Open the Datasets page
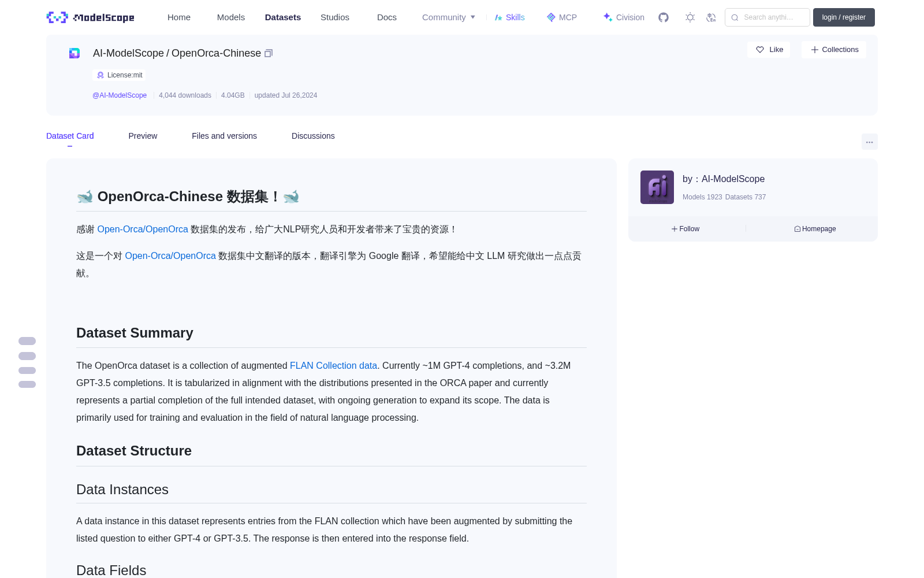 point(283,17)
